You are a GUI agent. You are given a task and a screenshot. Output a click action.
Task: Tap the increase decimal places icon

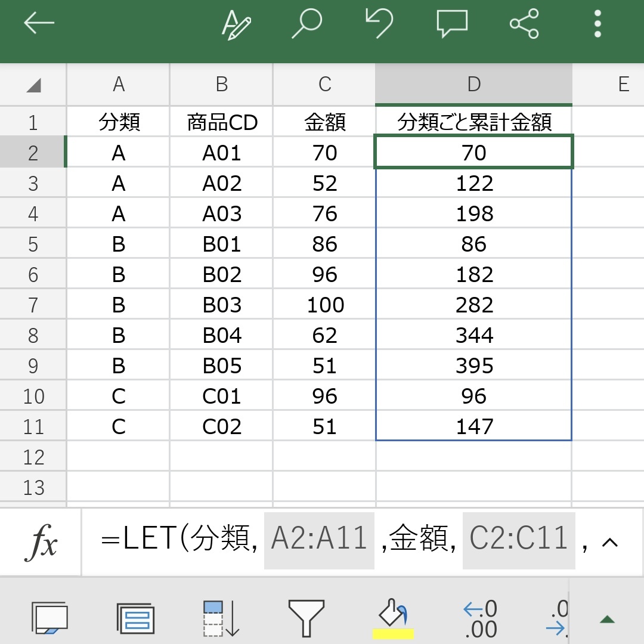pos(480,619)
